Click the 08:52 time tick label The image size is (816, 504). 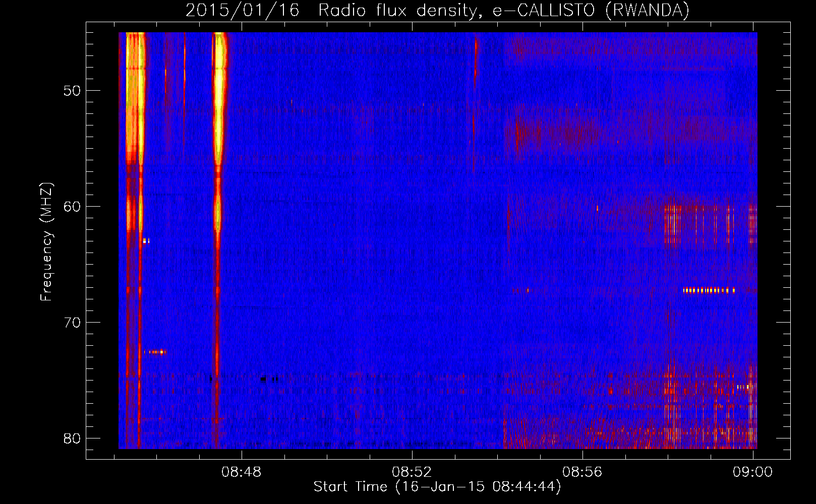(412, 472)
